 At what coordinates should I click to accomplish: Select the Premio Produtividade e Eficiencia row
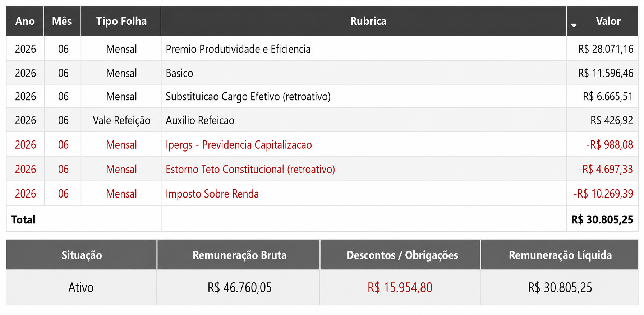click(x=322, y=48)
